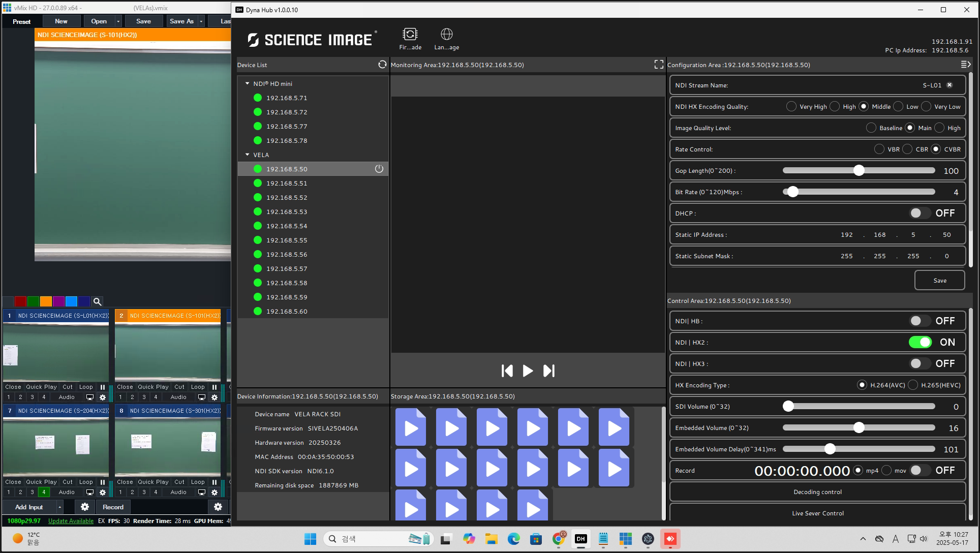Select device 192.168.5.55 in the list

313,240
